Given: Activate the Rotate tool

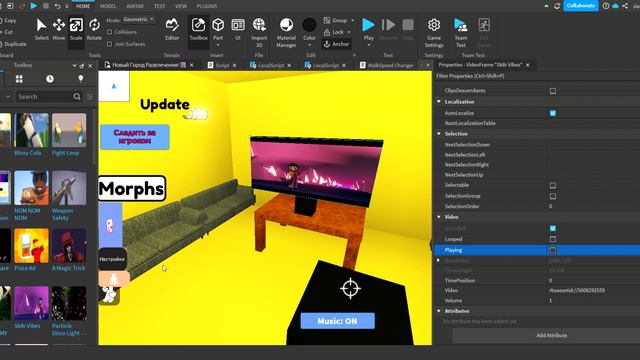Looking at the screenshot, I should point(94,29).
